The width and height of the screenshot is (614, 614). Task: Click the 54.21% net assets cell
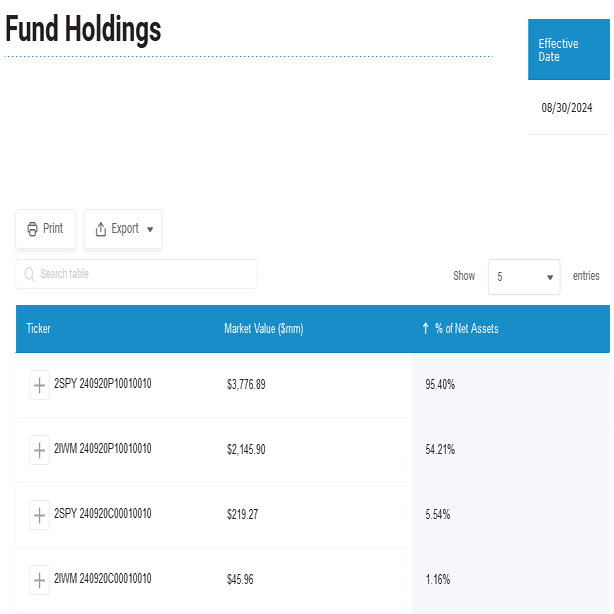click(x=440, y=449)
